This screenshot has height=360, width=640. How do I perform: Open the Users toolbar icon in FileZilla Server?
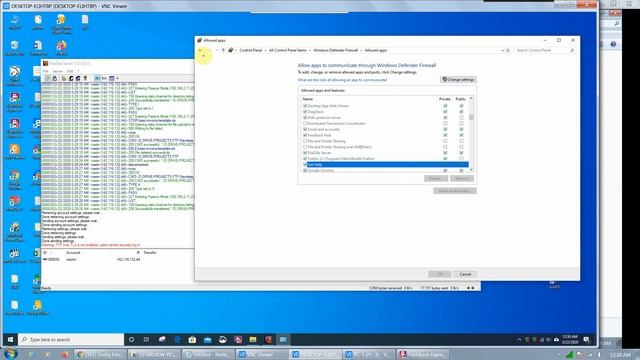point(71,78)
